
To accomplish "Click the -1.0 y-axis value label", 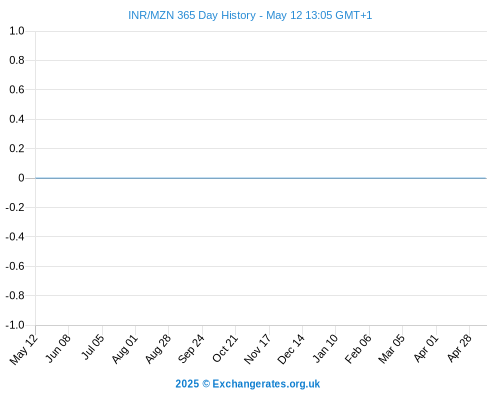I will point(15,325).
